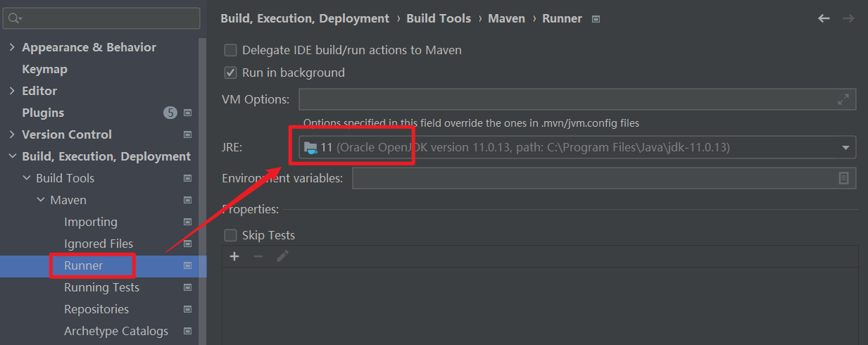Click the project settings icon after breadcrumb
The image size is (868, 345).
tap(596, 19)
